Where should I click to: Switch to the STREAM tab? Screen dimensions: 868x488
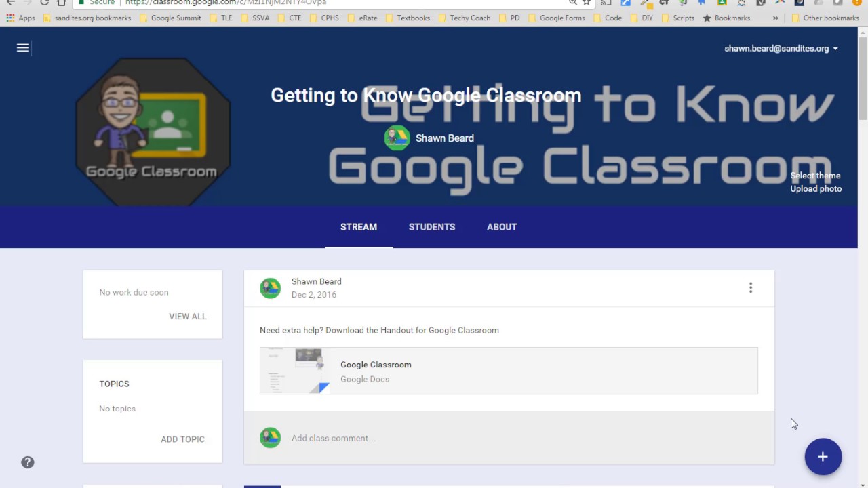point(359,227)
